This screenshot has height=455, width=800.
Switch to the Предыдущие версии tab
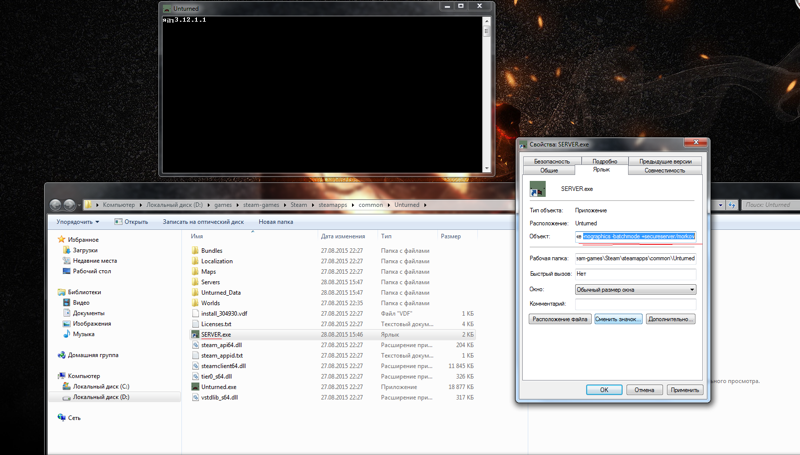pos(665,161)
